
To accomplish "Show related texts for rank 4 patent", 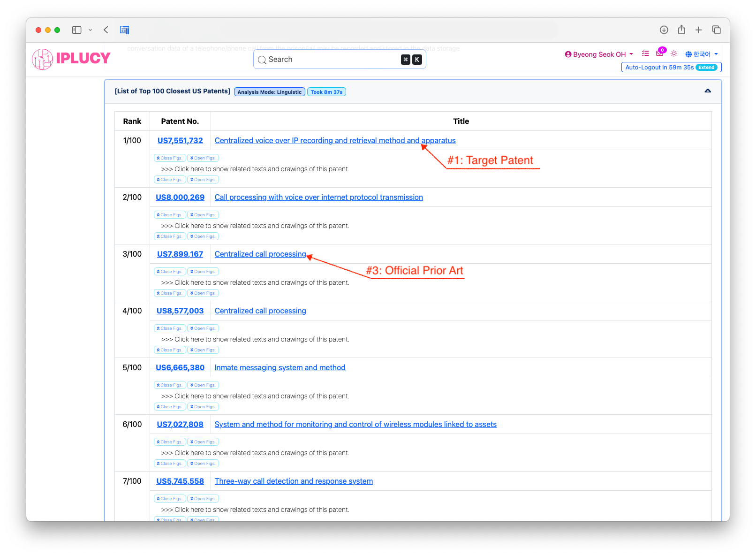I will [x=255, y=339].
